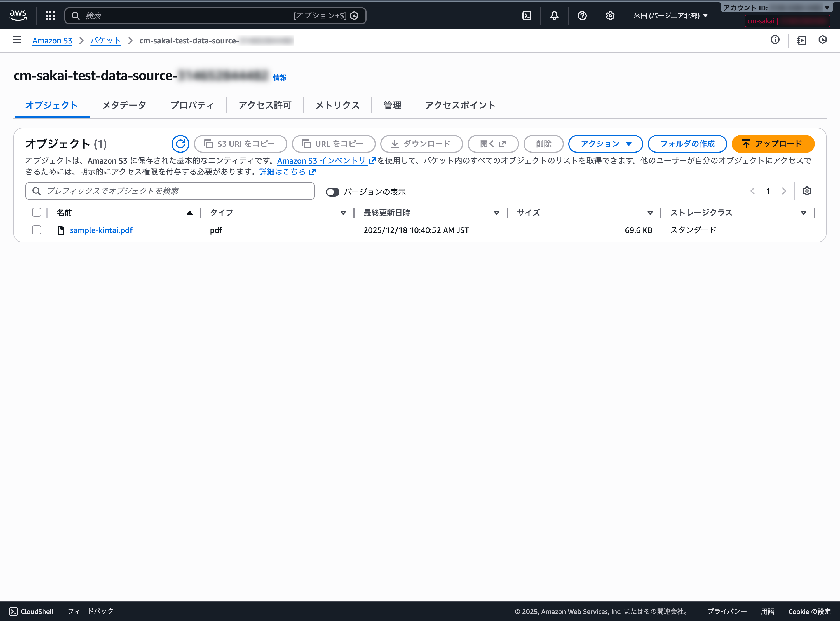Toggle the side navigation hamburger menu
This screenshot has height=621, width=840.
17,40
